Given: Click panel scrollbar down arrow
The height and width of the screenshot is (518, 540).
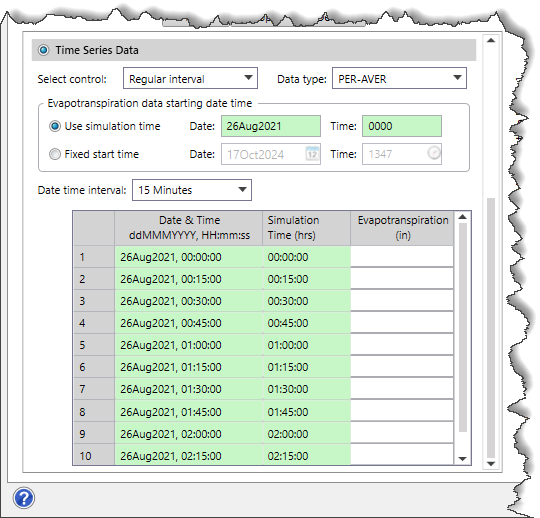Looking at the screenshot, I should click(491, 464).
